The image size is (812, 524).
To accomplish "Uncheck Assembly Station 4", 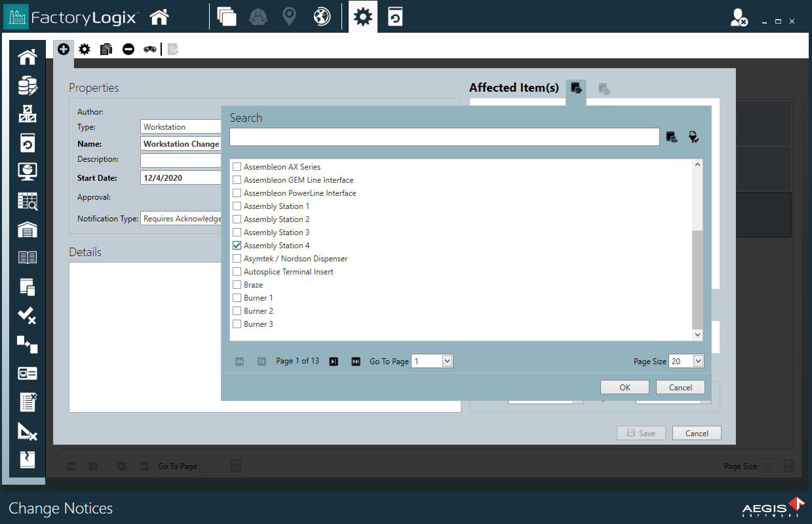I will point(237,245).
